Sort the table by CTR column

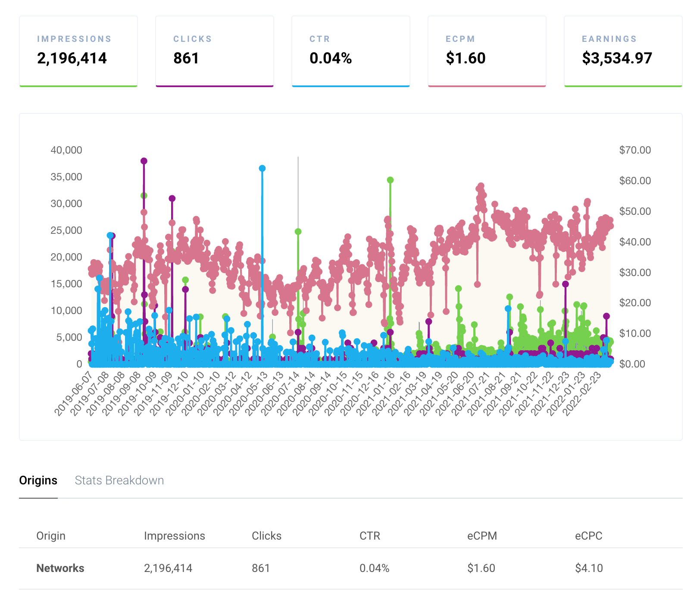(370, 536)
